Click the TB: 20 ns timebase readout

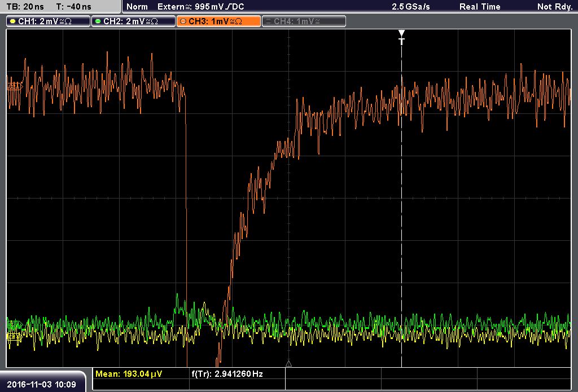(x=25, y=7)
